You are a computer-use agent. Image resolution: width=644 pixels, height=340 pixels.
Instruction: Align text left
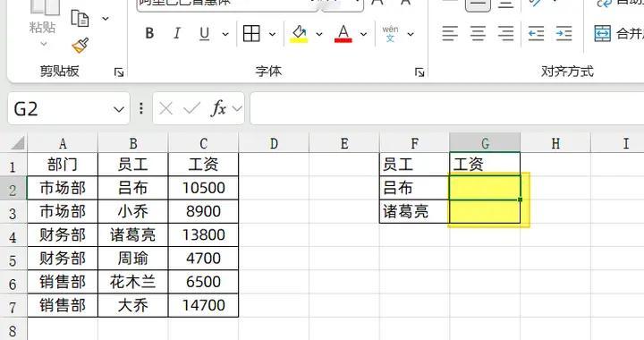click(x=450, y=33)
